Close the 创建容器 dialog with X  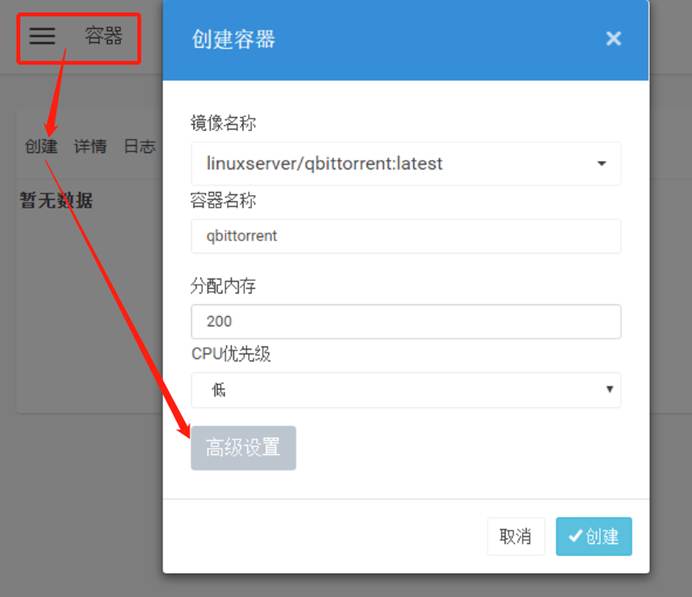613,39
